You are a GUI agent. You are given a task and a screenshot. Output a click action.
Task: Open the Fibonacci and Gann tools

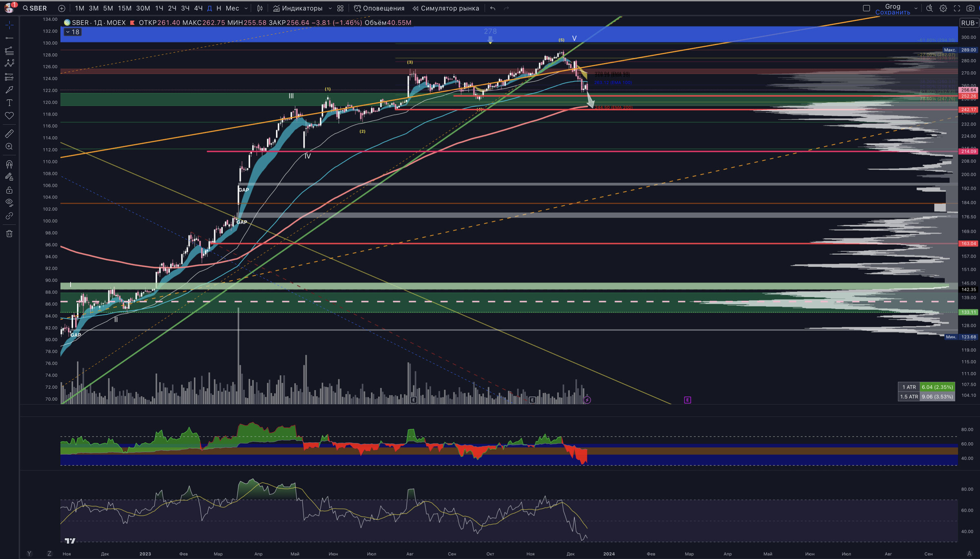tap(9, 51)
